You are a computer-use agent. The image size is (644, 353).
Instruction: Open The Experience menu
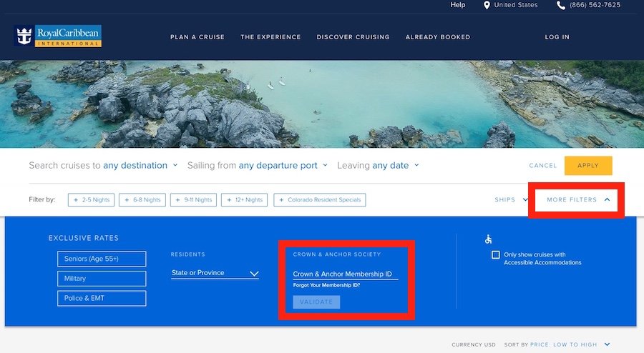click(270, 37)
